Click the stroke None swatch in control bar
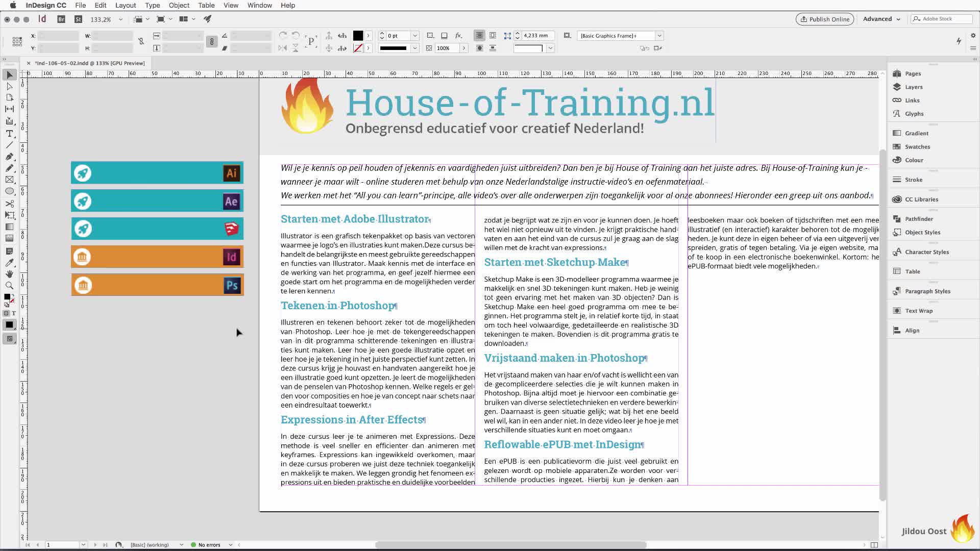980x551 pixels. pos(358,48)
